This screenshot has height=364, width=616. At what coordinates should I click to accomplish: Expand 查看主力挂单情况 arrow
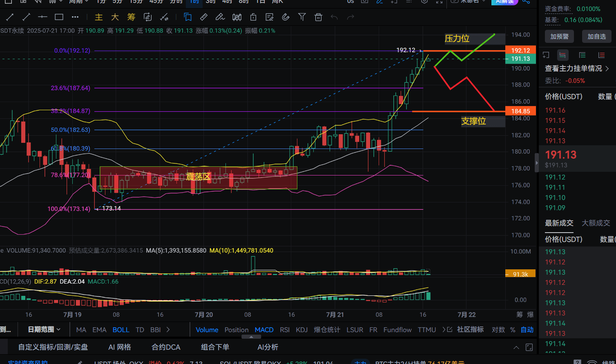click(607, 69)
